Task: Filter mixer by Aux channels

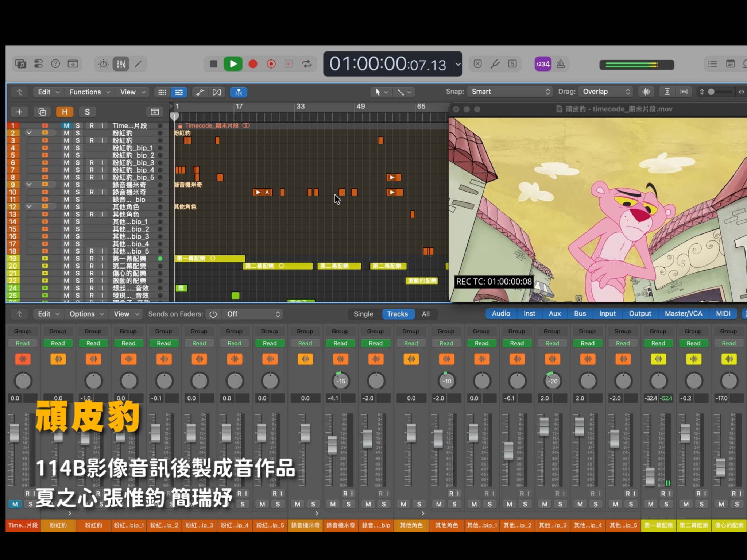Action: [x=555, y=314]
